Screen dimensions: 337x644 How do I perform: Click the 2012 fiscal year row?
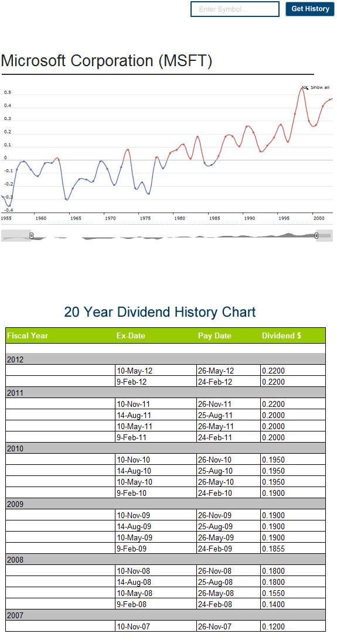coord(166,359)
